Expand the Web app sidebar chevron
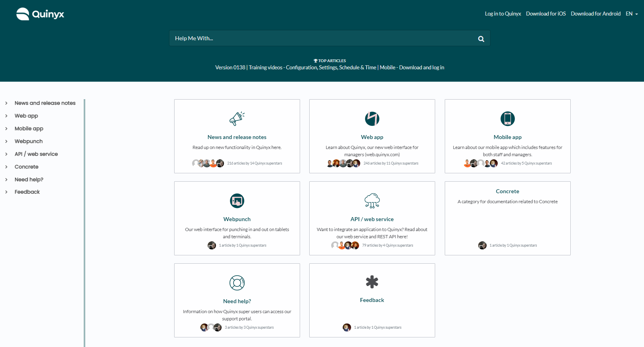644x347 pixels. coord(6,116)
